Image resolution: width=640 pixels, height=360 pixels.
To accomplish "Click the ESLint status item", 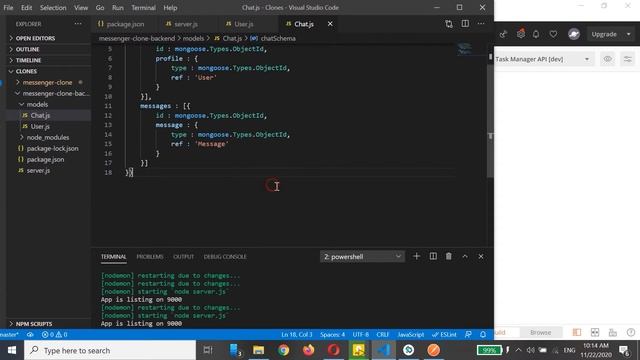I will click(444, 335).
